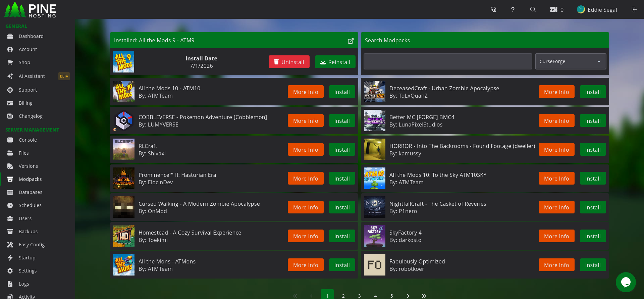Image resolution: width=644 pixels, height=299 pixels.
Task: Reinstall the All the Mods 9 modpack
Action: pyautogui.click(x=335, y=62)
